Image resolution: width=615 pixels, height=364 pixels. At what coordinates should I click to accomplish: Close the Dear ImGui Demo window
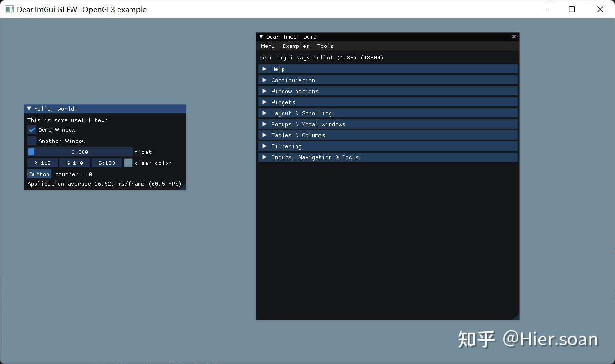tap(514, 37)
